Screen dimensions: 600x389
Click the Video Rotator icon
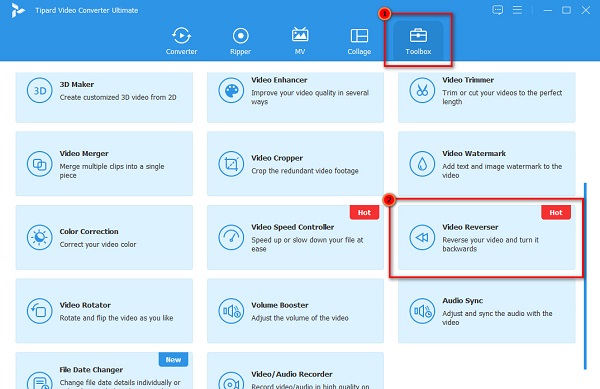pyautogui.click(x=39, y=311)
